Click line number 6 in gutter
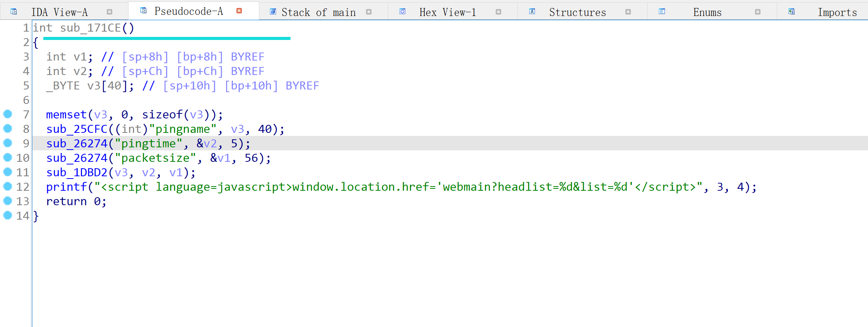Viewport: 868px width, 327px height. [x=26, y=100]
